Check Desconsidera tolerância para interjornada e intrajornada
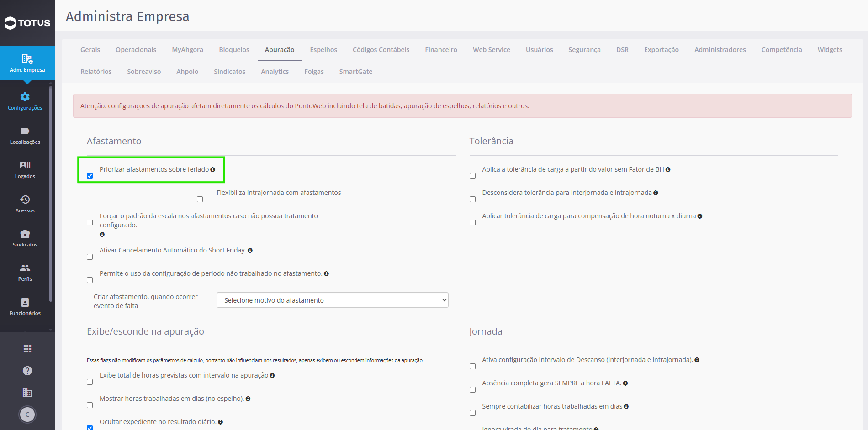Image resolution: width=868 pixels, height=430 pixels. (x=473, y=199)
